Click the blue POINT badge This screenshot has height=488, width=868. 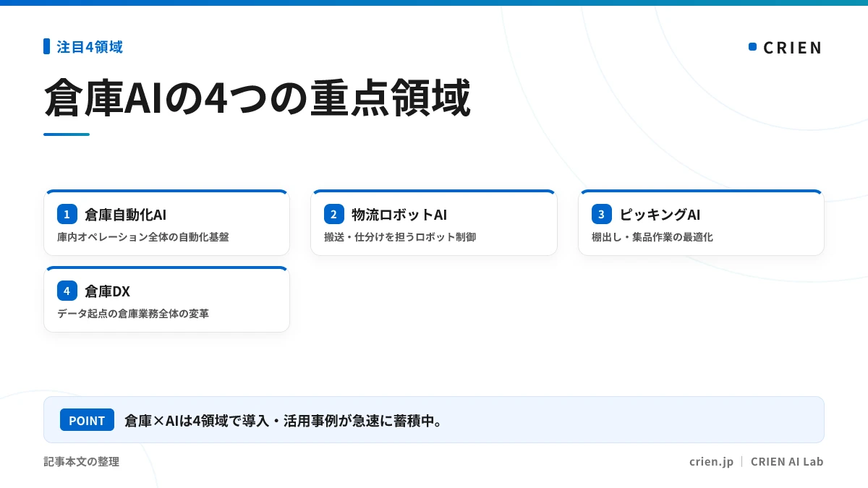click(x=87, y=420)
